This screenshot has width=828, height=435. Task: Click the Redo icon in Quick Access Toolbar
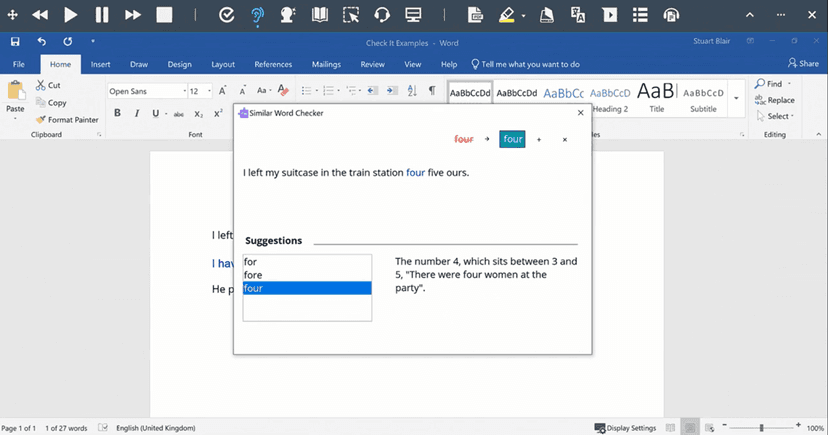click(68, 42)
